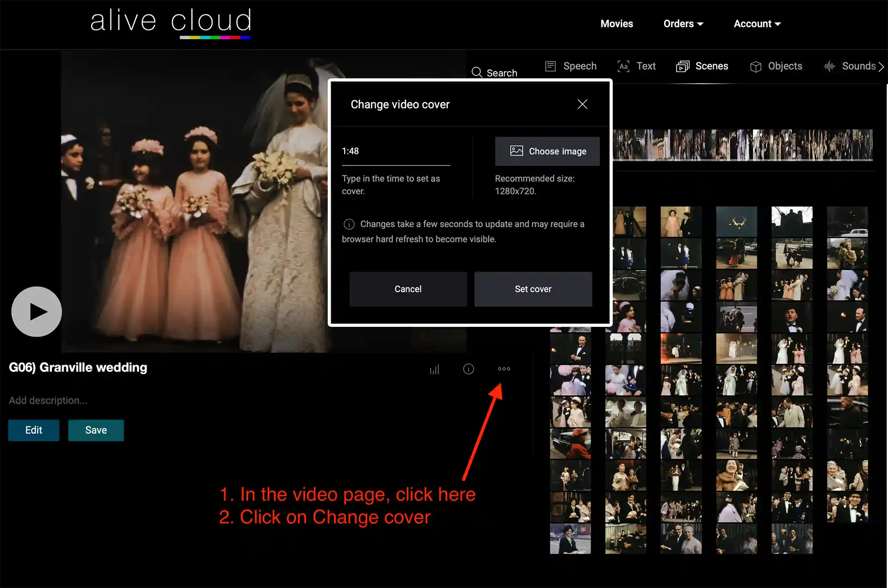Click the image icon on Choose image
Image resolution: width=888 pixels, height=588 pixels.
[x=516, y=151]
